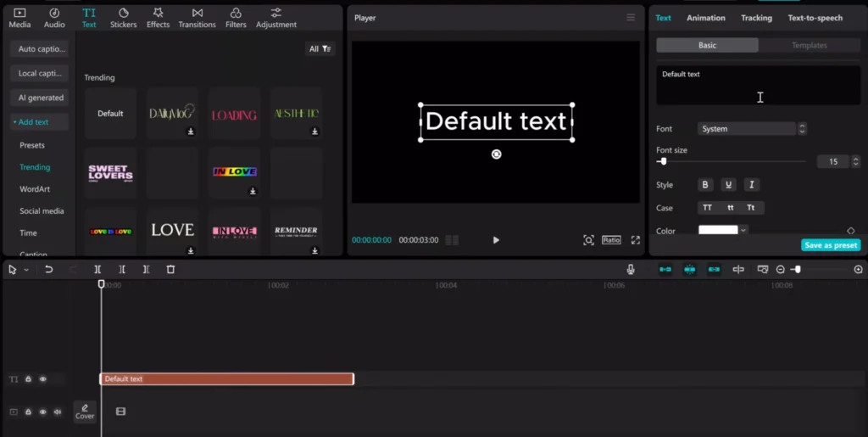This screenshot has width=868, height=437.
Task: Hide the text track with eye icon
Action: pos(42,378)
